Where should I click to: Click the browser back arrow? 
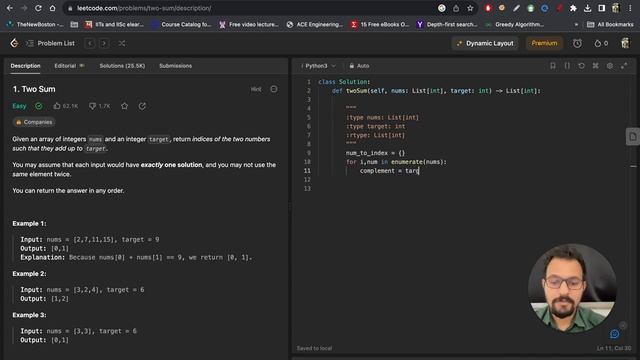9,8
